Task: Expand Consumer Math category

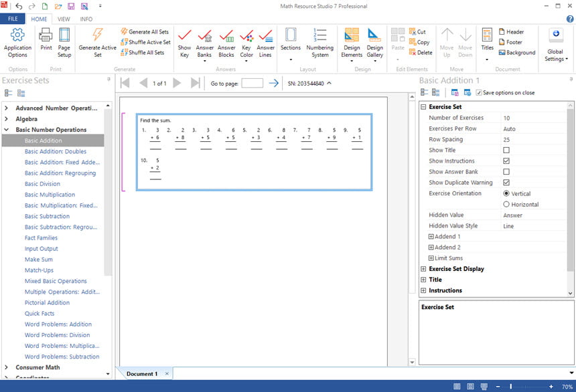Action: tap(6, 367)
